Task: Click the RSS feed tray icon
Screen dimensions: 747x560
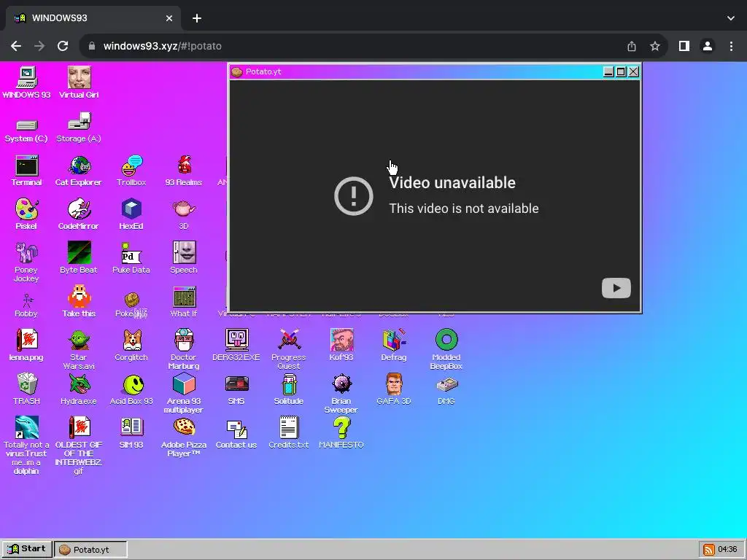Action: (709, 550)
